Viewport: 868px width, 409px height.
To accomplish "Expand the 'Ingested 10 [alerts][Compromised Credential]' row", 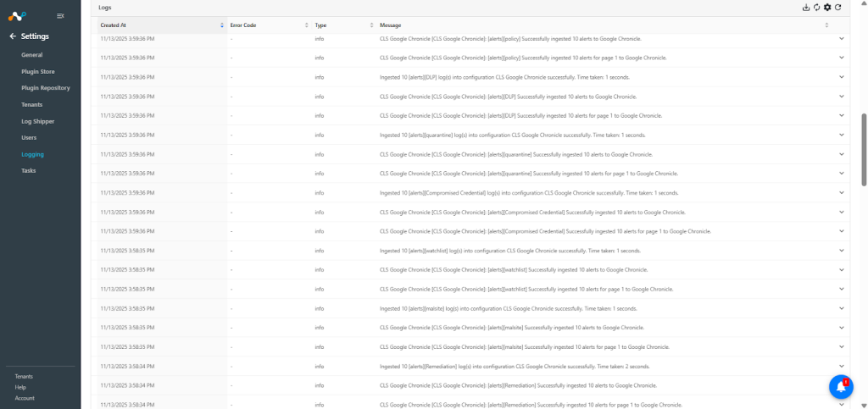I will tap(842, 192).
